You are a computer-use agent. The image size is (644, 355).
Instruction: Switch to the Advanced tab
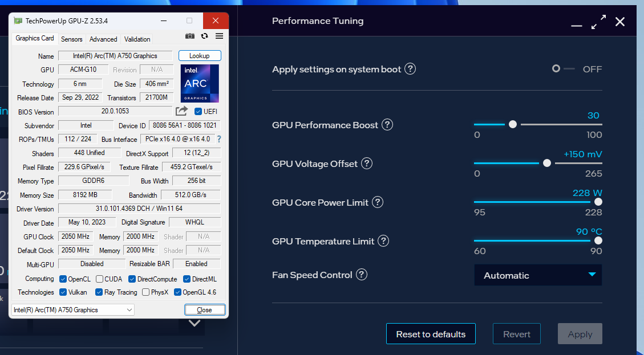(x=103, y=39)
